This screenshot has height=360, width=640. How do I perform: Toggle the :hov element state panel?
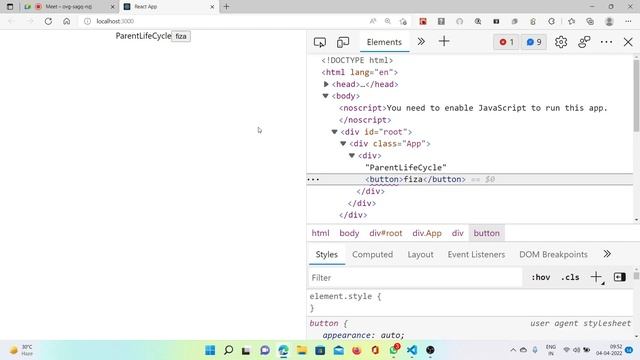[x=540, y=278]
